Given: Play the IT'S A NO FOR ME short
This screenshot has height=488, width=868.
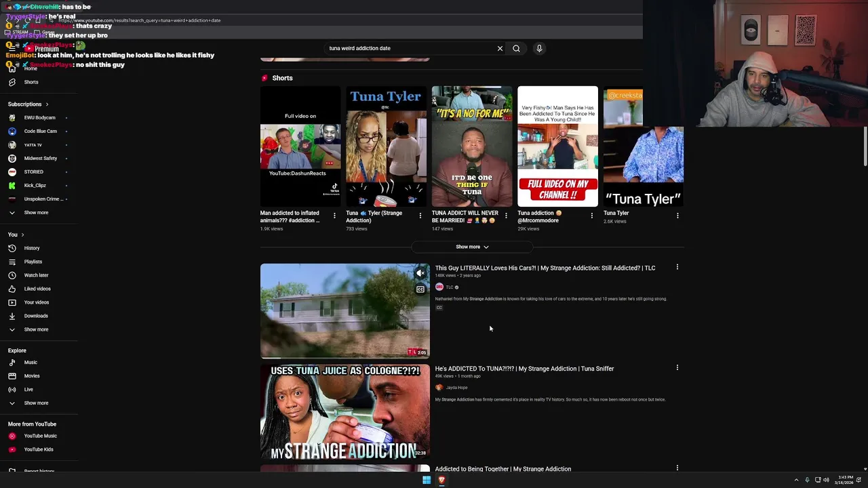Looking at the screenshot, I should tap(472, 146).
